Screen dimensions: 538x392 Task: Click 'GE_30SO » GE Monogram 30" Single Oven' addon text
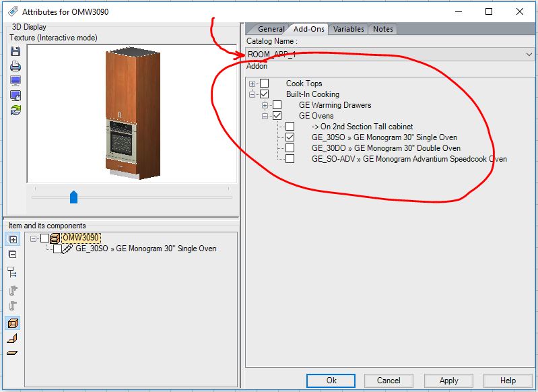click(384, 137)
